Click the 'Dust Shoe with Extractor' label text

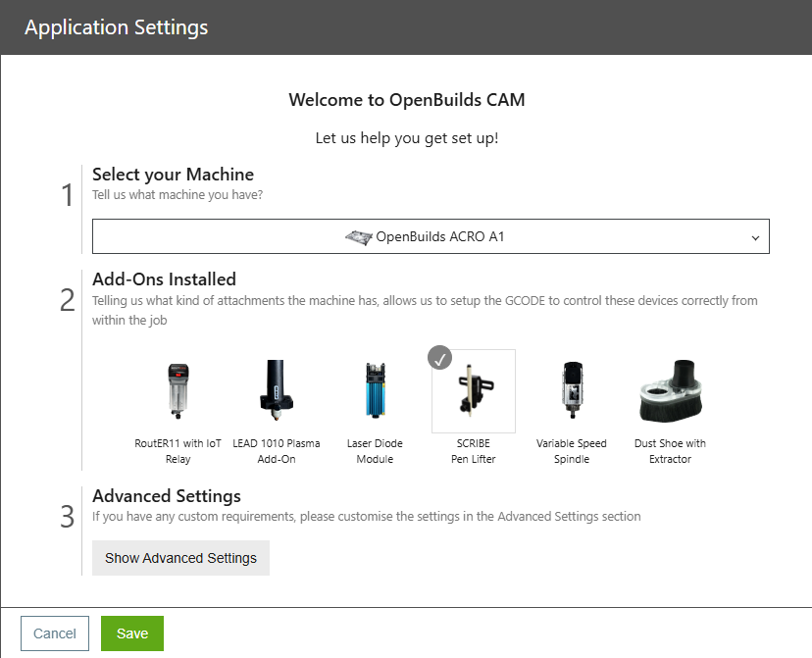click(x=670, y=451)
